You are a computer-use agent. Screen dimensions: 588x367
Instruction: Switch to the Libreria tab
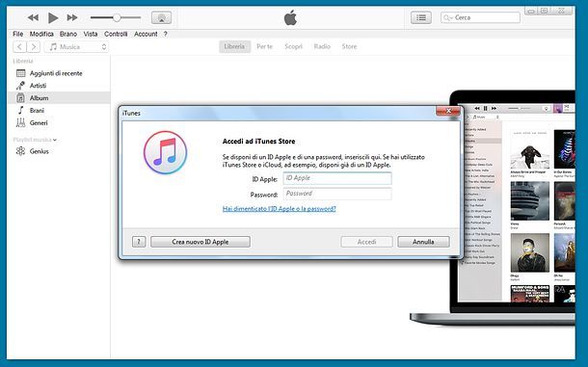234,46
